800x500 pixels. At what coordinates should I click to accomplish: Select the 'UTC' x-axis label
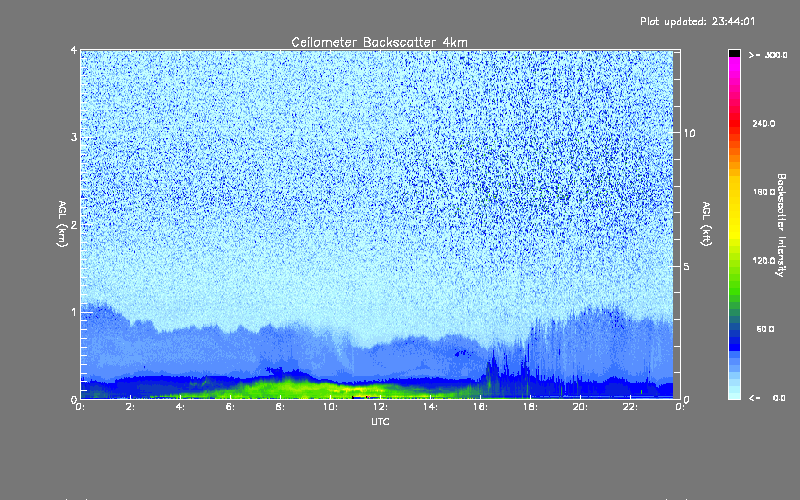(380, 421)
